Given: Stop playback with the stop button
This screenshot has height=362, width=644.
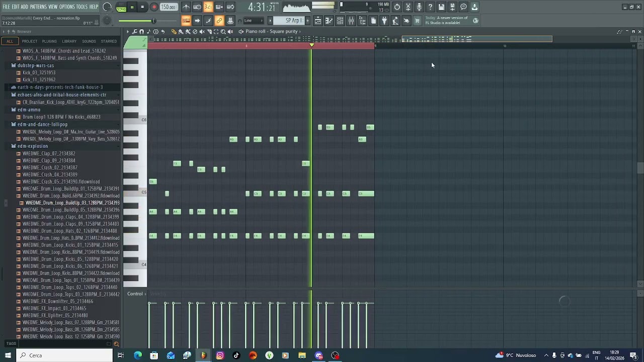Looking at the screenshot, I should (142, 7).
